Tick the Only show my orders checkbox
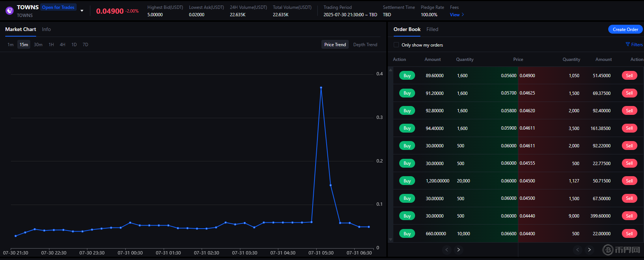This screenshot has height=260, width=644. (x=396, y=45)
